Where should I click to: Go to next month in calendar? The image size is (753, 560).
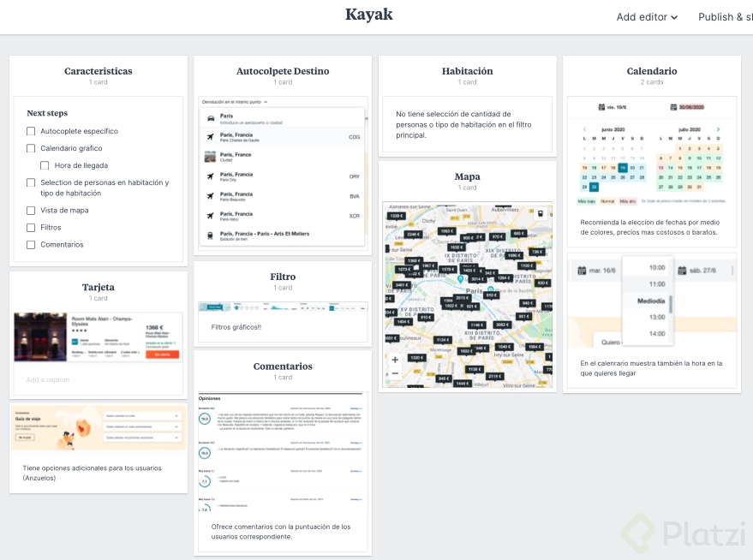click(719, 129)
